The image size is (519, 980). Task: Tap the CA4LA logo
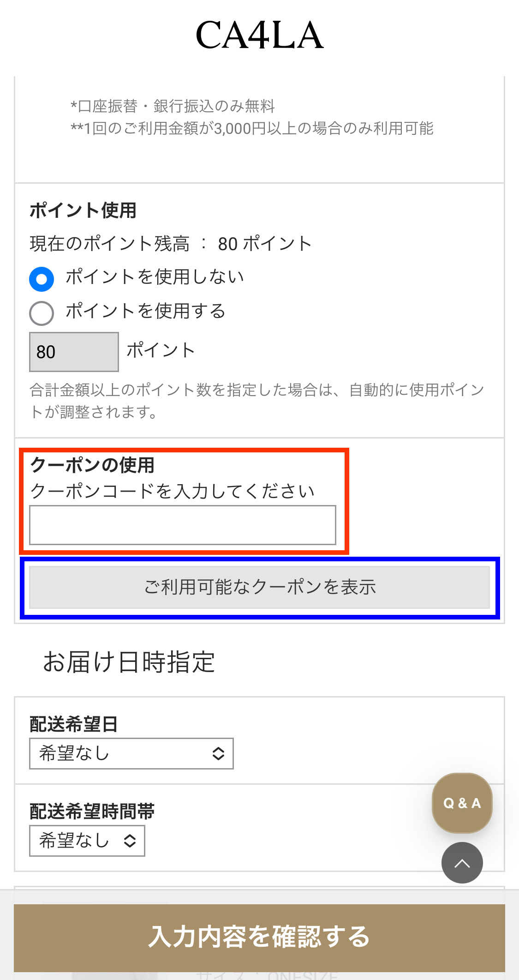(259, 36)
